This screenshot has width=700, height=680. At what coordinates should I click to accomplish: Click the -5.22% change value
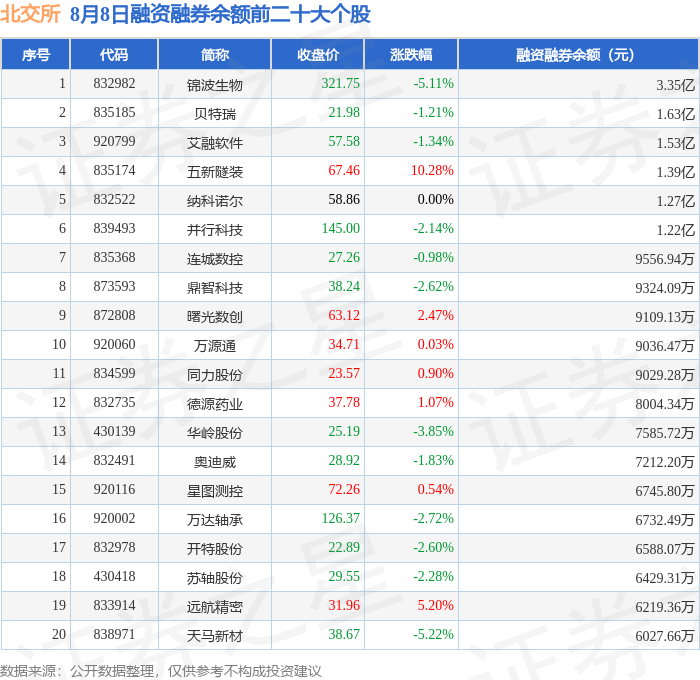pyautogui.click(x=433, y=635)
